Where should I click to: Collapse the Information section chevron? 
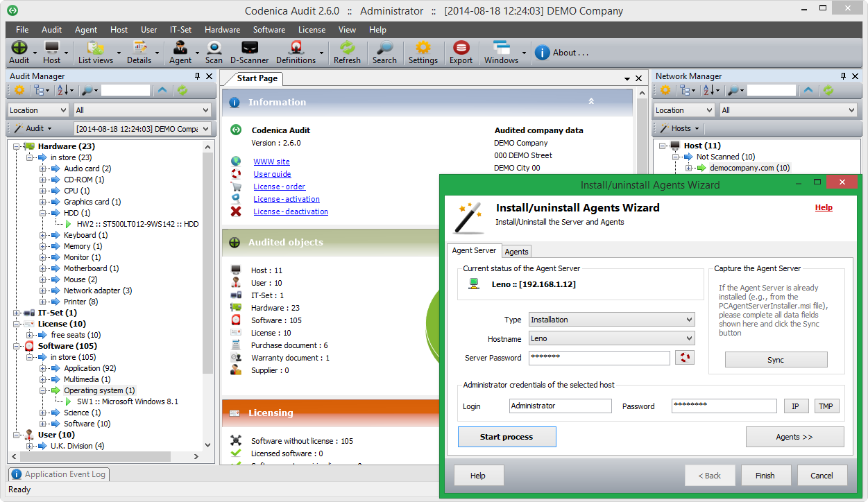pyautogui.click(x=591, y=102)
